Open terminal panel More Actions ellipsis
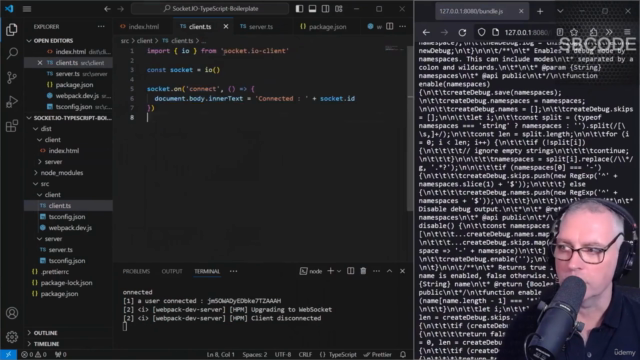This screenshot has width=640, height=360. pyautogui.click(x=376, y=271)
